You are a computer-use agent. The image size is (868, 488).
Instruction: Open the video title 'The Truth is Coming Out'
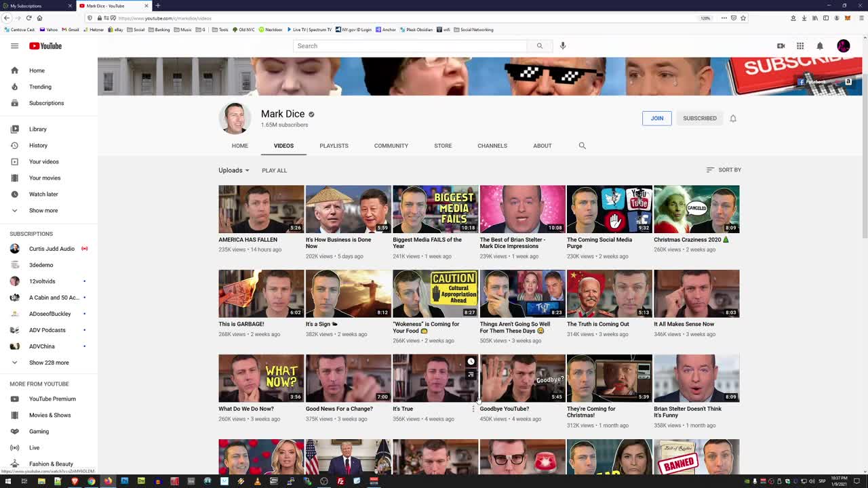597,324
